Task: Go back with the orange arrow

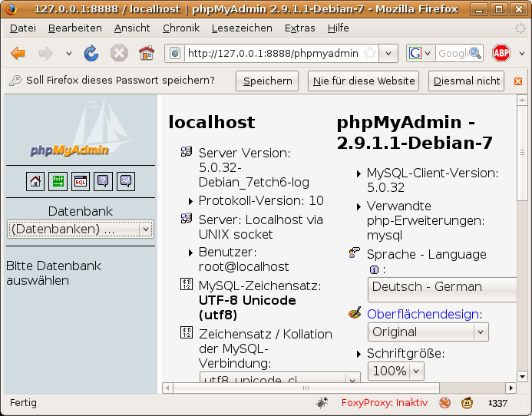Action: pos(18,53)
